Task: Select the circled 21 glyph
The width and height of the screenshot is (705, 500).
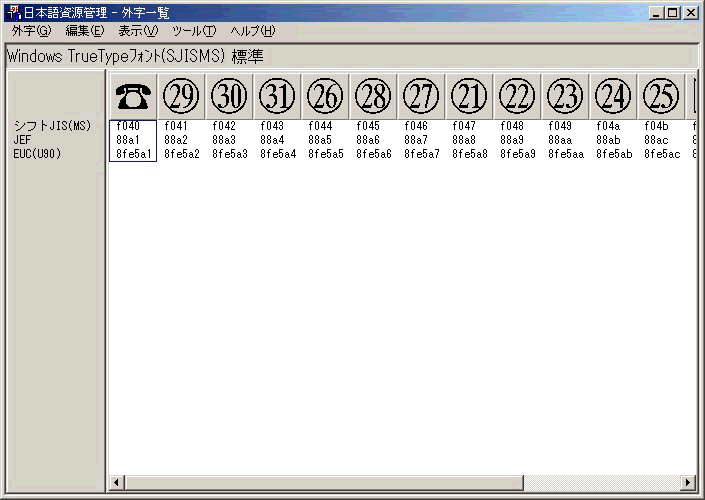Action: [x=469, y=96]
